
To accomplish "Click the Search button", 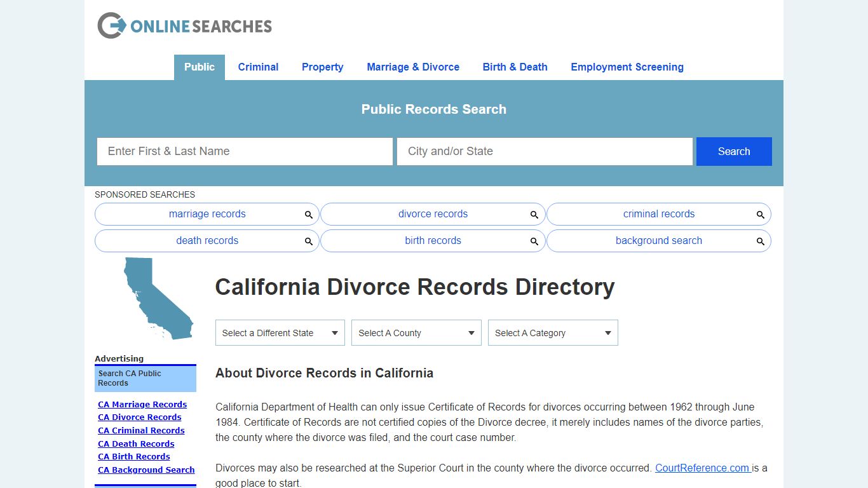I will [x=733, y=151].
